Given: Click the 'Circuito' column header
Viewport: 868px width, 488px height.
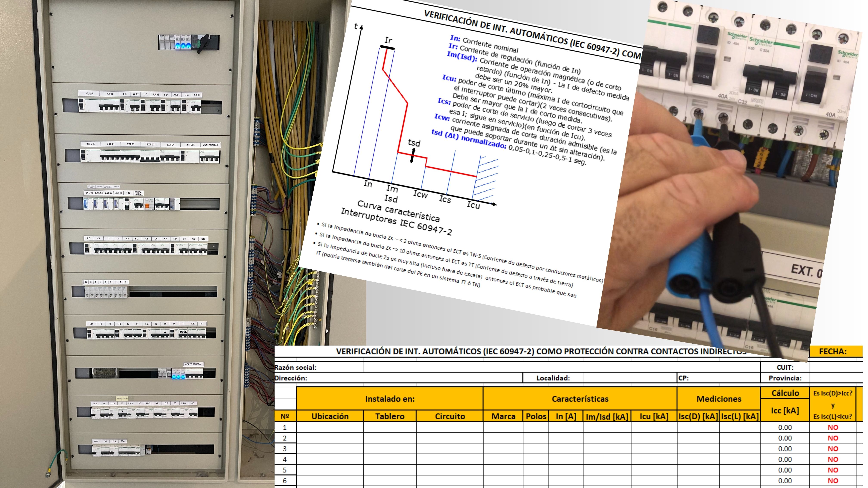Looking at the screenshot, I should coord(450,416).
